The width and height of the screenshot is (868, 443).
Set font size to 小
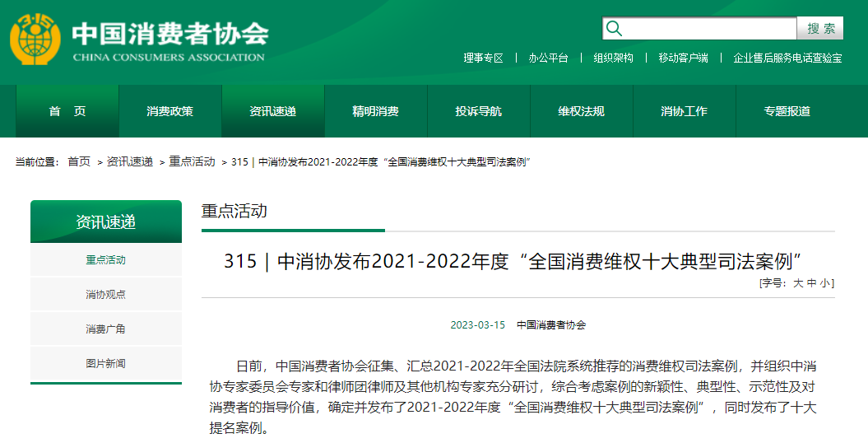tap(825, 283)
